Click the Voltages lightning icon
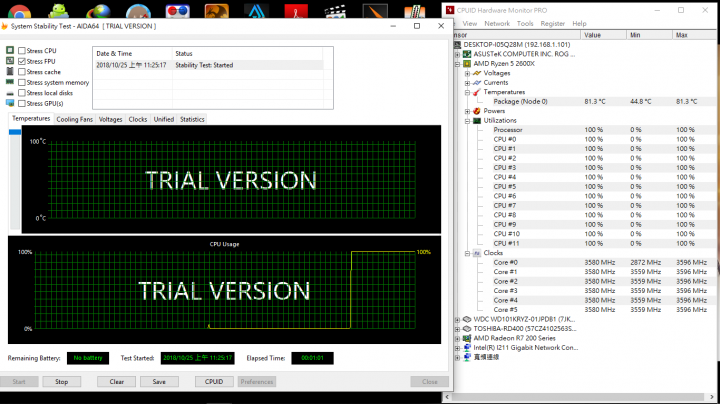 point(477,73)
